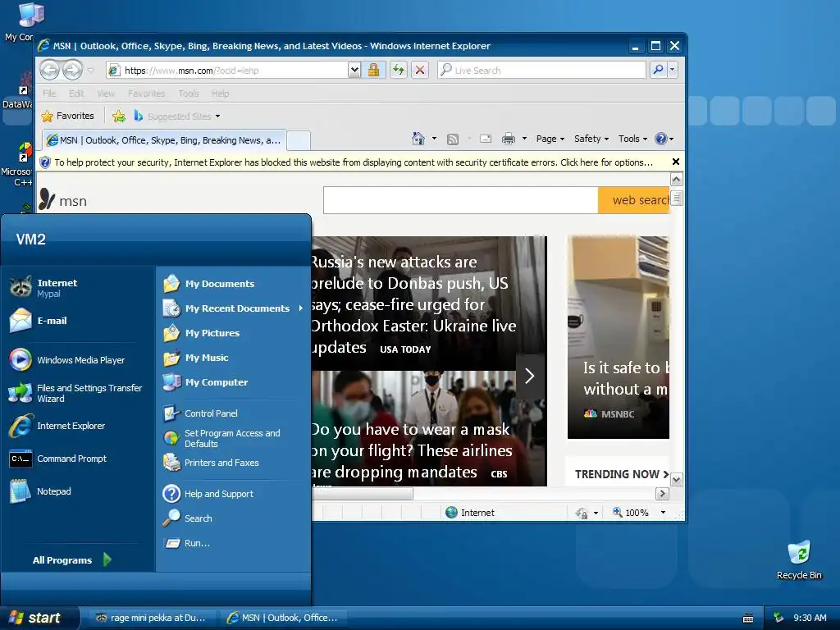Image resolution: width=840 pixels, height=630 pixels.
Task: Click the RSS feeds icon
Action: [x=453, y=139]
